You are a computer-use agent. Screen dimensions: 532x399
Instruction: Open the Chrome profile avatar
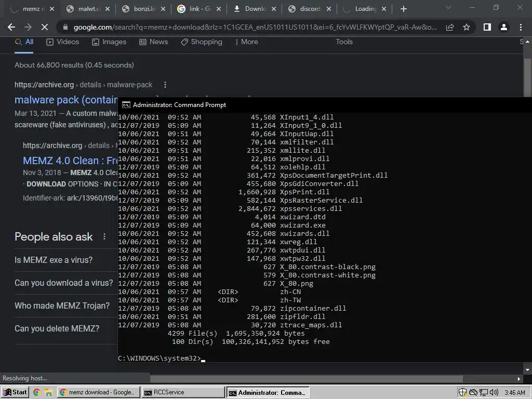(x=504, y=27)
